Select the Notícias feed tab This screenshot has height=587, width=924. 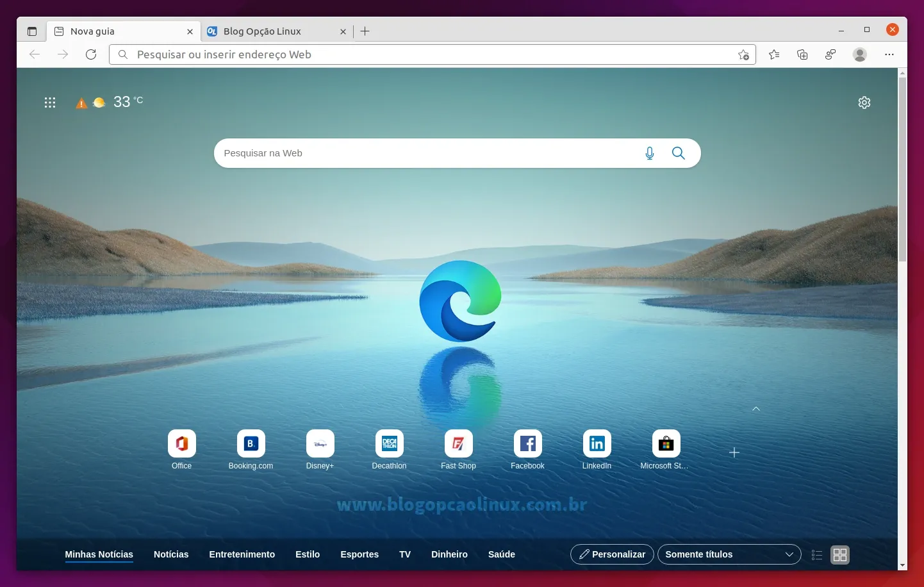(x=171, y=554)
